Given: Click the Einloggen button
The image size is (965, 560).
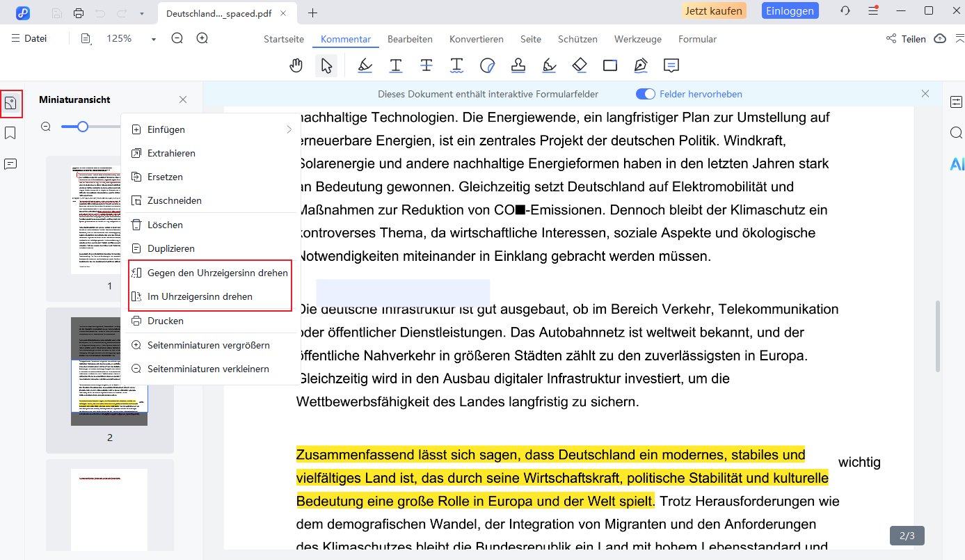Looking at the screenshot, I should [x=790, y=11].
